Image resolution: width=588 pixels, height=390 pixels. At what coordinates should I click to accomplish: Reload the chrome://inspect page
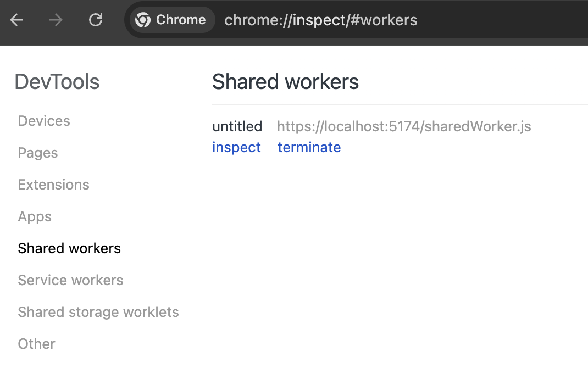(96, 20)
